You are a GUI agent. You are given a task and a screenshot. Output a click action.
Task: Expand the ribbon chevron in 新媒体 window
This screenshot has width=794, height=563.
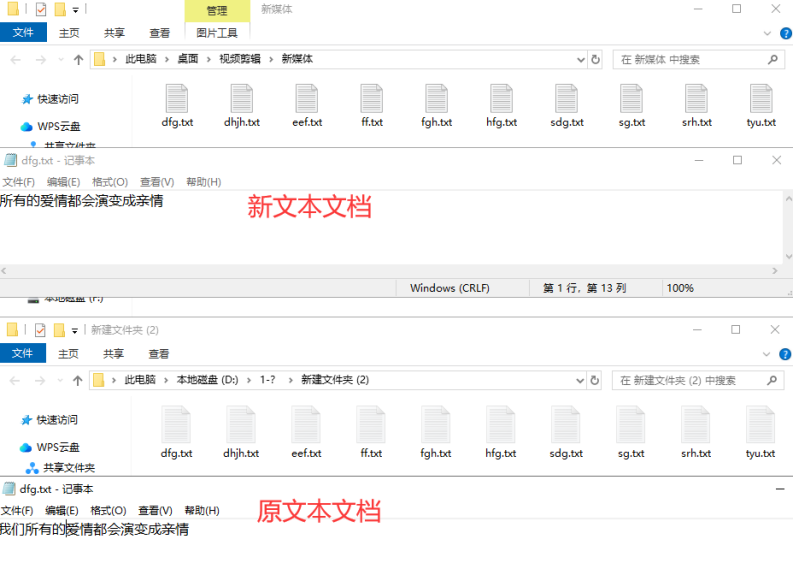pos(769,33)
